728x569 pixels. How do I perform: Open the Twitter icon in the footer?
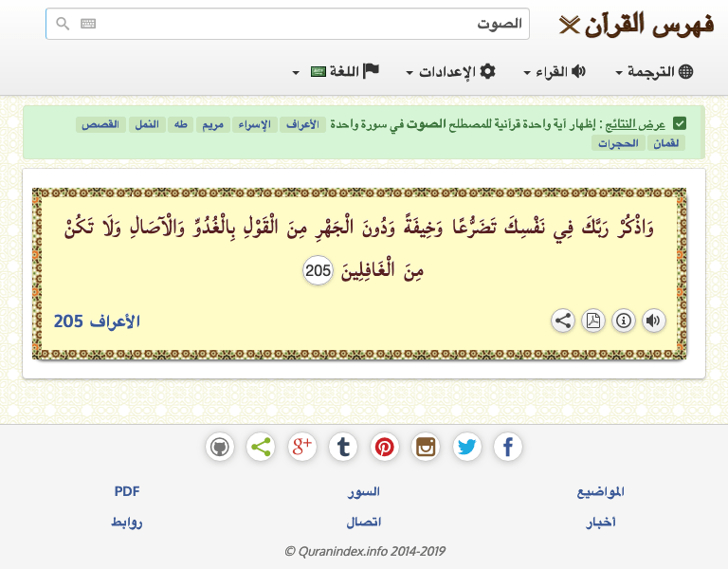coord(466,448)
